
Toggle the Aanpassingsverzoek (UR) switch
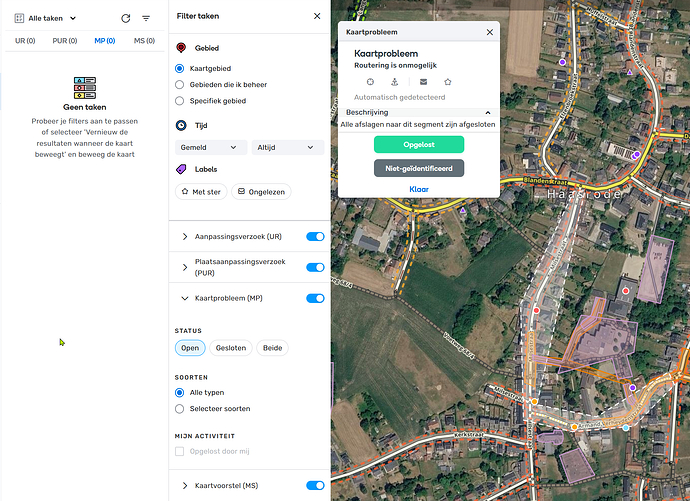coord(315,237)
